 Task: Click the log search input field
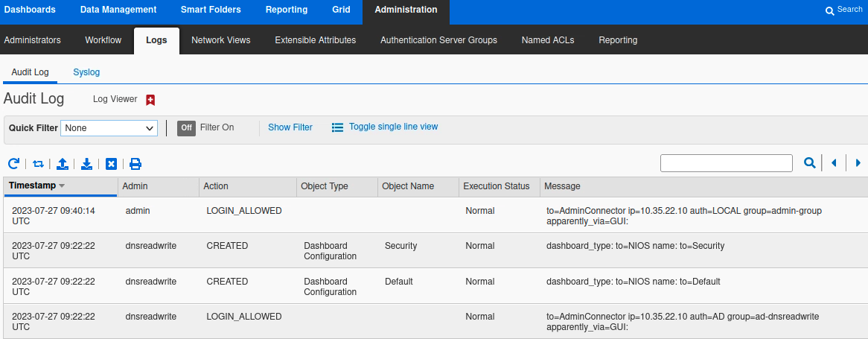pos(726,163)
